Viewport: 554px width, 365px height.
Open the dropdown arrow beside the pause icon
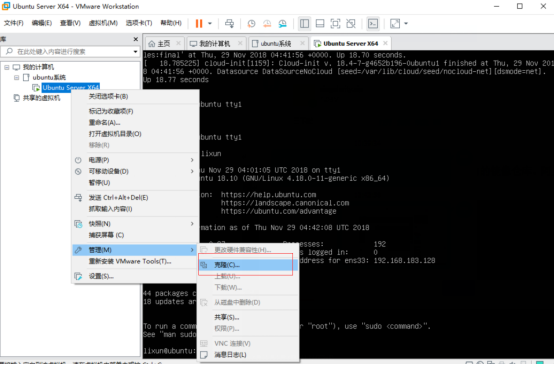210,24
